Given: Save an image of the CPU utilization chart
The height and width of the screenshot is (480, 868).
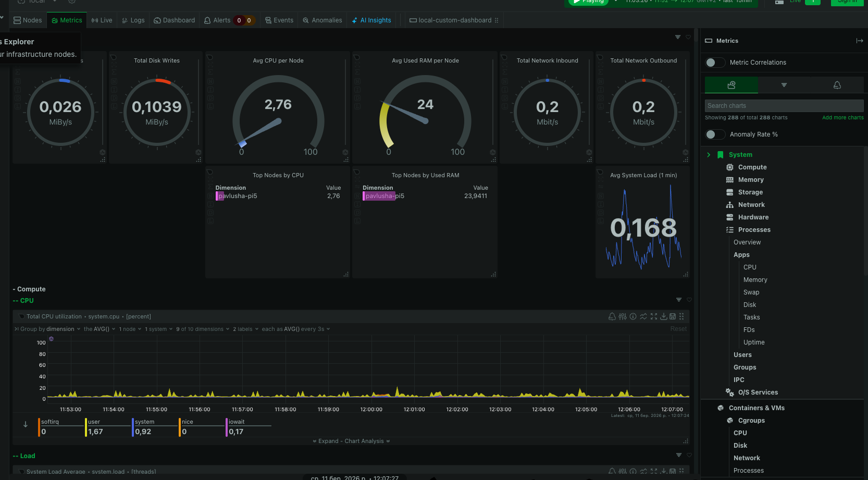Looking at the screenshot, I should coord(674,316).
